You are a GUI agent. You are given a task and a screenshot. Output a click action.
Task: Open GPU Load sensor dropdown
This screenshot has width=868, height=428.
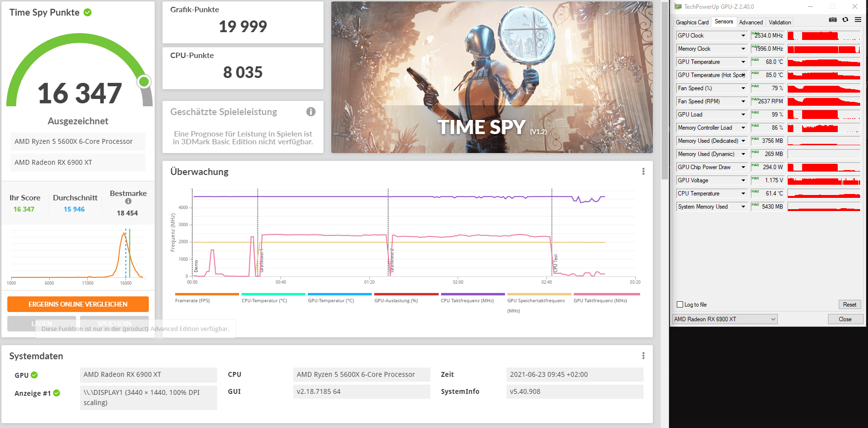point(743,115)
